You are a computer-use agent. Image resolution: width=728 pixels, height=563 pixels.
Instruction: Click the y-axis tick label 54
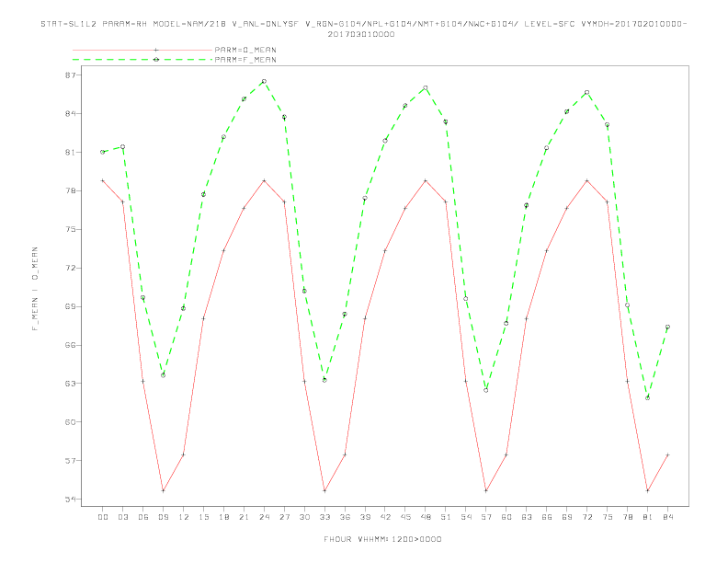tap(71, 499)
